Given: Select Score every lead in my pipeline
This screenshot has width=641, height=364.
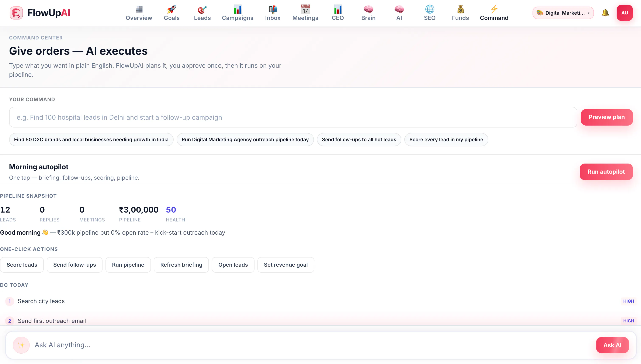Looking at the screenshot, I should point(446,140).
